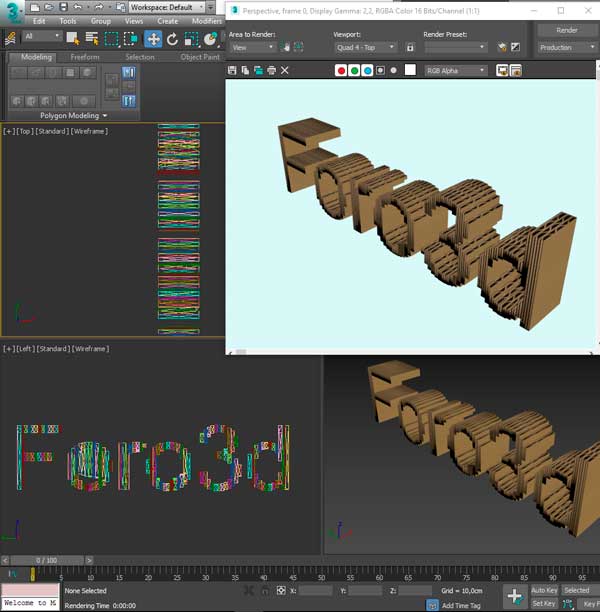Click the time slider showing 0 / 100
Image resolution: width=600 pixels, height=612 pixels.
(x=46, y=560)
